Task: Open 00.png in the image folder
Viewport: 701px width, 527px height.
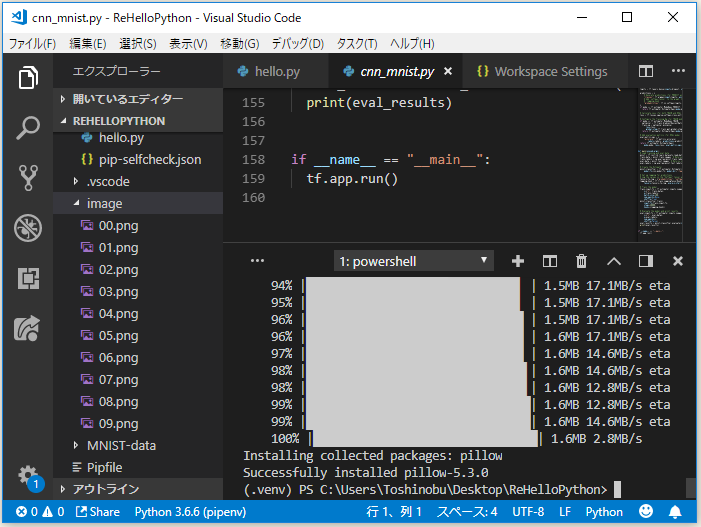Action: click(138, 225)
